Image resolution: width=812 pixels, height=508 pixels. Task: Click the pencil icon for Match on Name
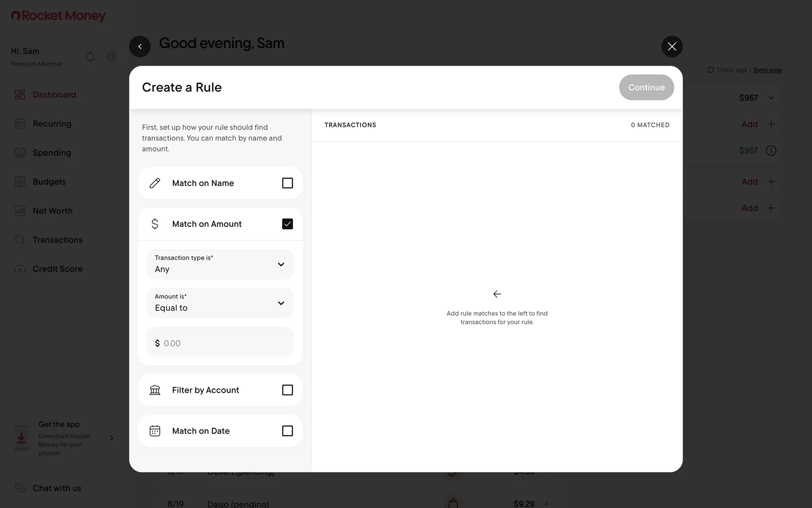pyautogui.click(x=155, y=183)
